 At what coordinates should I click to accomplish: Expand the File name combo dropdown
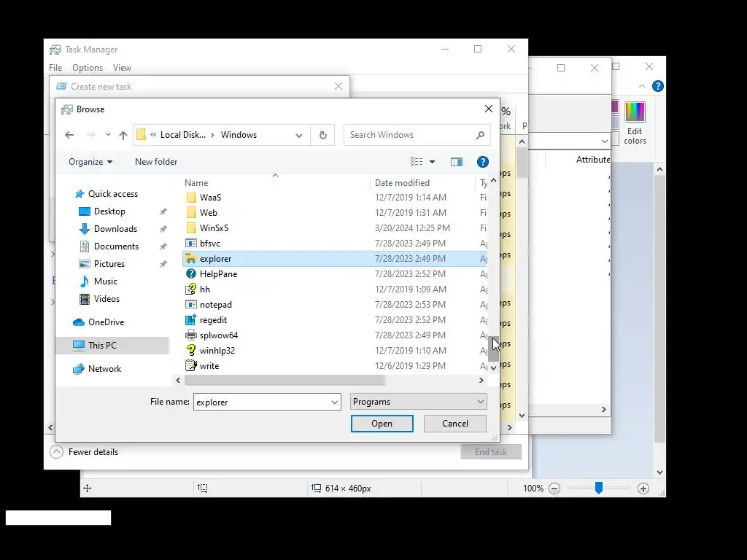tap(334, 402)
